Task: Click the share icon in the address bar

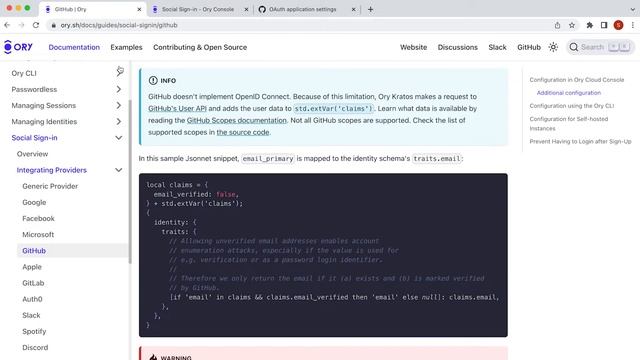Action: [x=557, y=25]
